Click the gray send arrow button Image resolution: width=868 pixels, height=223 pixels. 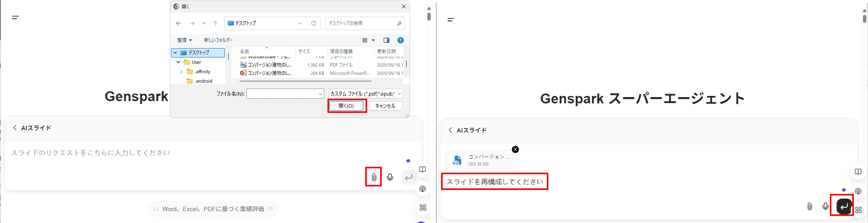(x=409, y=177)
